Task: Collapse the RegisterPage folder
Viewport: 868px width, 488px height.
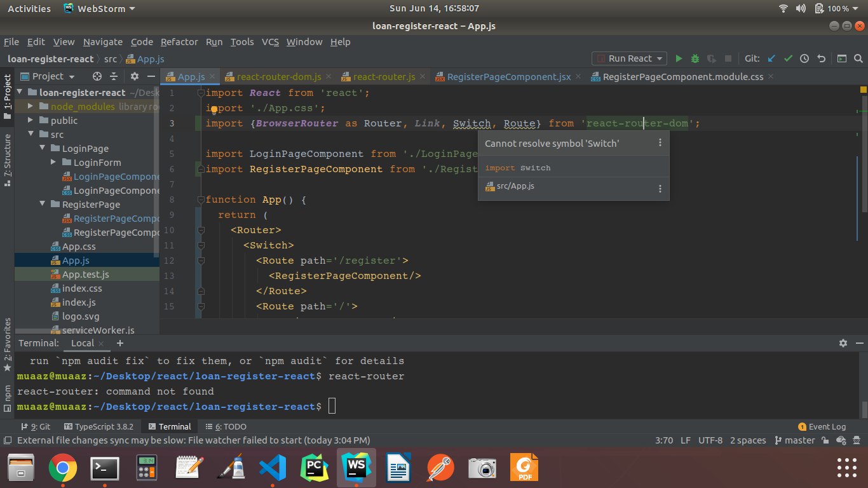Action: (43, 205)
